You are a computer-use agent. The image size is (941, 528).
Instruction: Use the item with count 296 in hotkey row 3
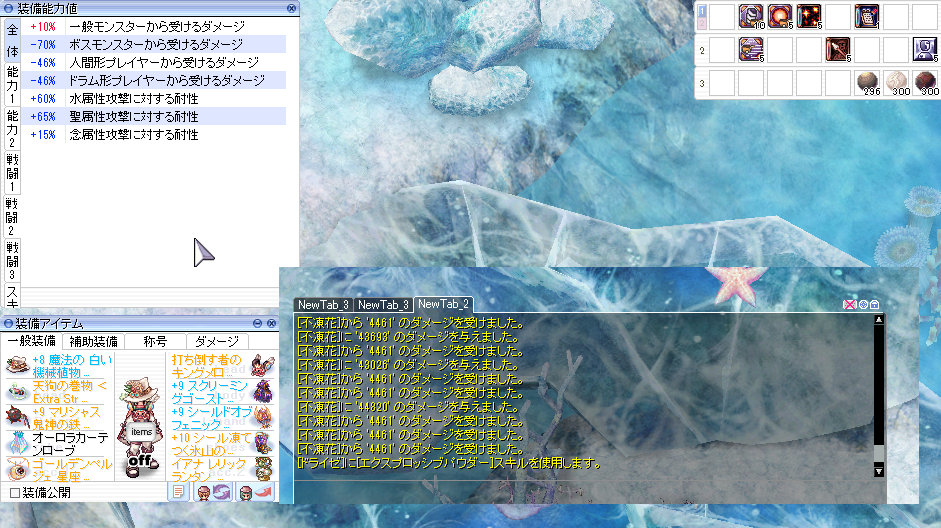point(866,82)
